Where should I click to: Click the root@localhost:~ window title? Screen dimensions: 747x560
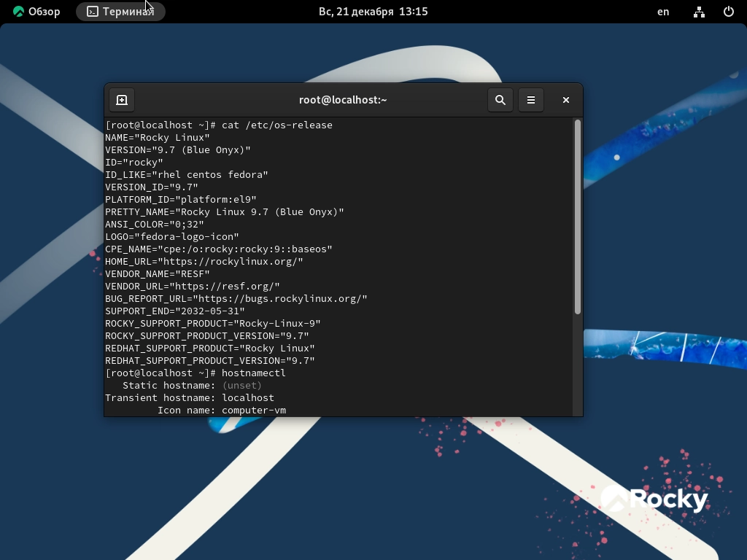tap(343, 100)
